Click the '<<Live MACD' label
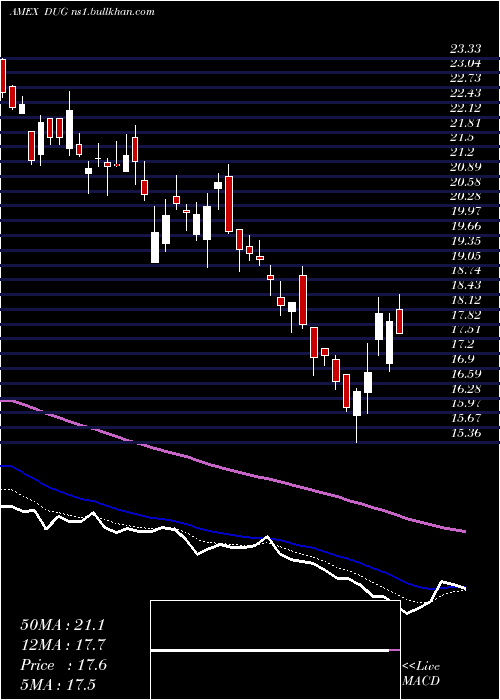This screenshot has height=700, width=500. click(421, 674)
